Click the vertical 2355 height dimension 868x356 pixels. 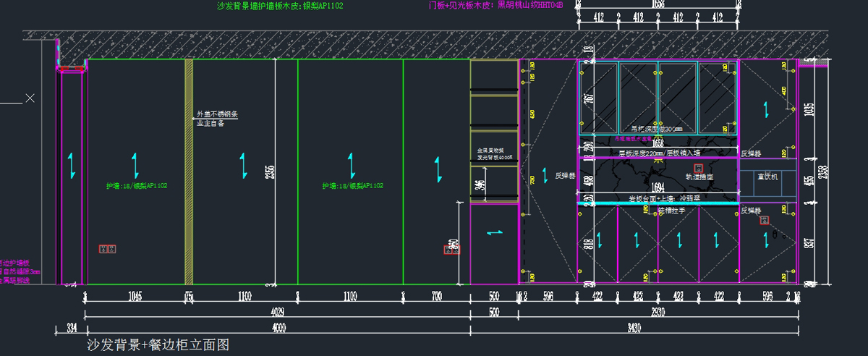pos(271,171)
